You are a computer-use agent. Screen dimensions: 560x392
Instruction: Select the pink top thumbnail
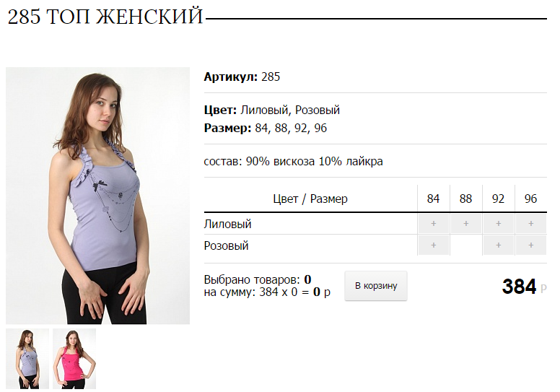[74, 359]
